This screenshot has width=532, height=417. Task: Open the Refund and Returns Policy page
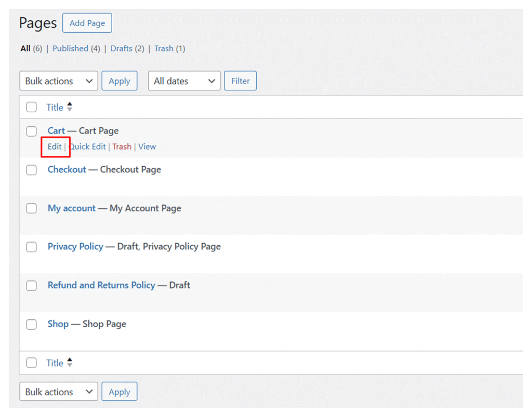tap(101, 285)
